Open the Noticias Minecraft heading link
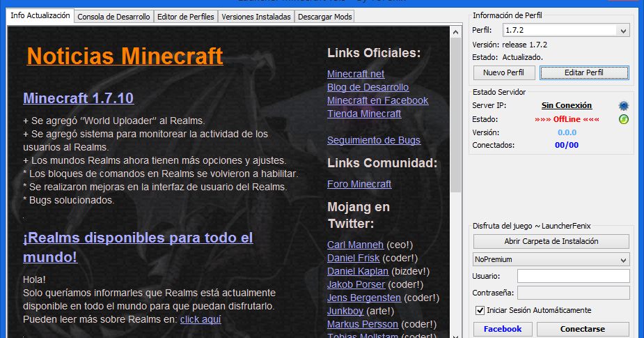Screen dimensions: 644x338 click(125, 56)
